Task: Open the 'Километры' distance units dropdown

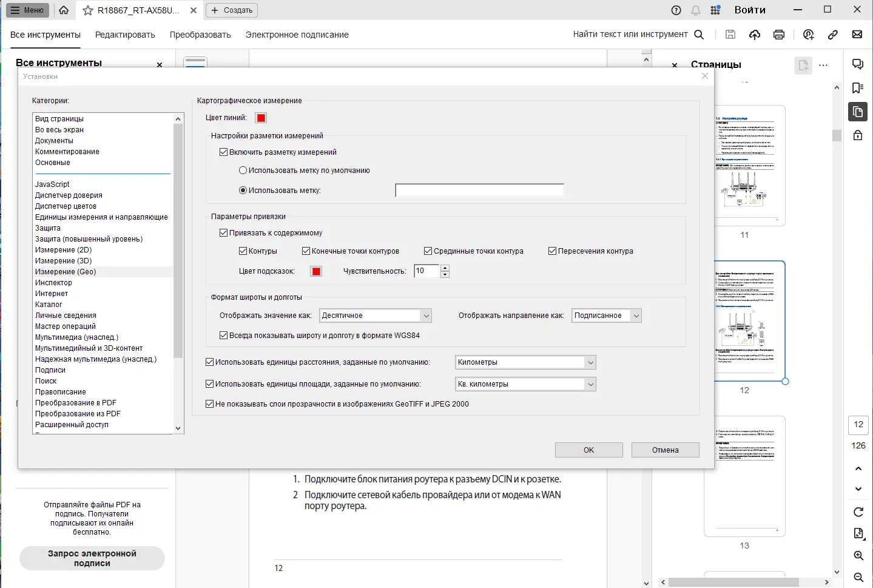Action: (x=590, y=362)
